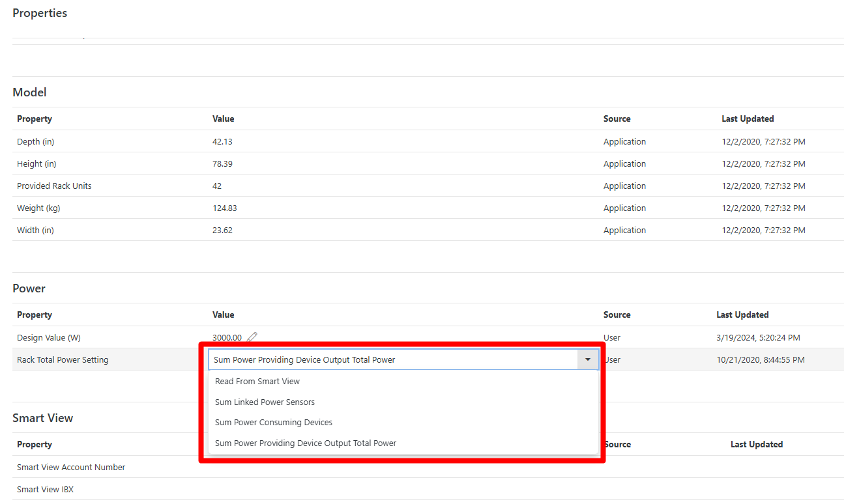Viewport: 844px width, 504px height.
Task: Click the Property header in the Model table
Action: tap(35, 119)
